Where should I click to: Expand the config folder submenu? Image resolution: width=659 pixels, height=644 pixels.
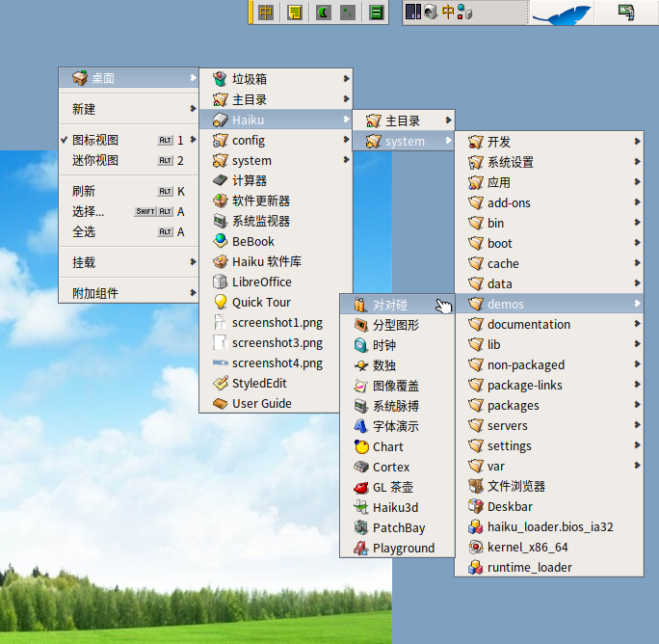click(x=276, y=140)
